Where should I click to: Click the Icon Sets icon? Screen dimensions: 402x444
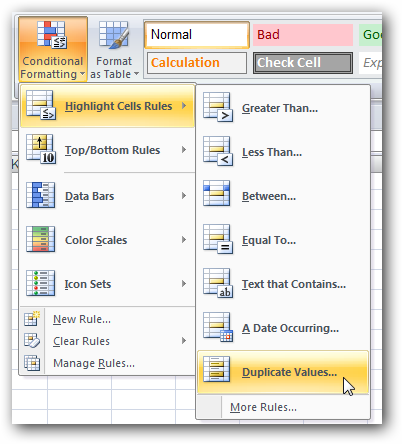coord(41,283)
